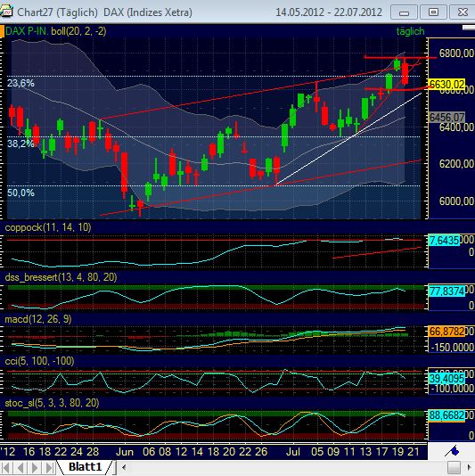The image size is (475, 476).
Task: Click the 6400,00 price axis label
Action: point(456,127)
